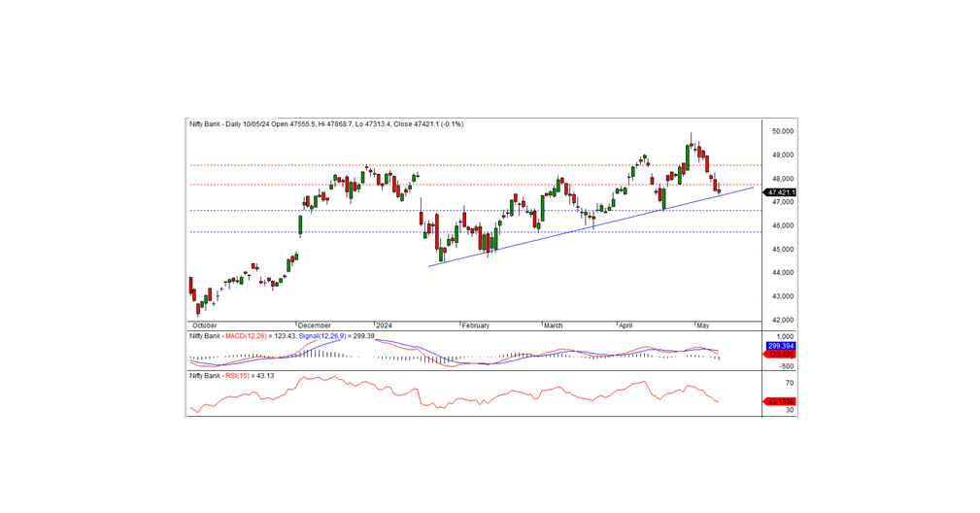This screenshot has width=980, height=513.
Task: Click the February date axis label
Action: (x=476, y=325)
